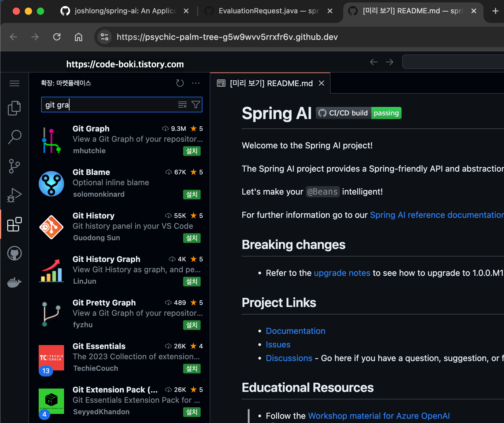
Task: Click the browser forward button
Action: coord(35,37)
